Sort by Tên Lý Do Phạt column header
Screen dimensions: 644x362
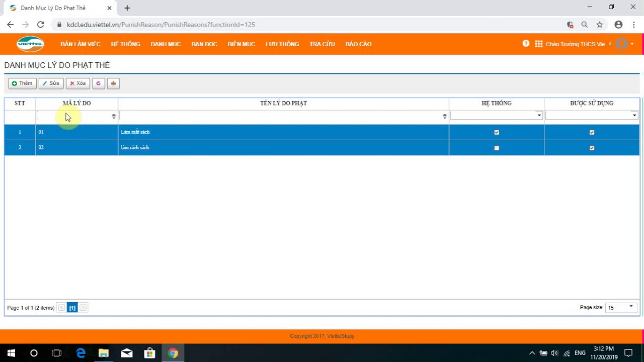[x=283, y=103]
